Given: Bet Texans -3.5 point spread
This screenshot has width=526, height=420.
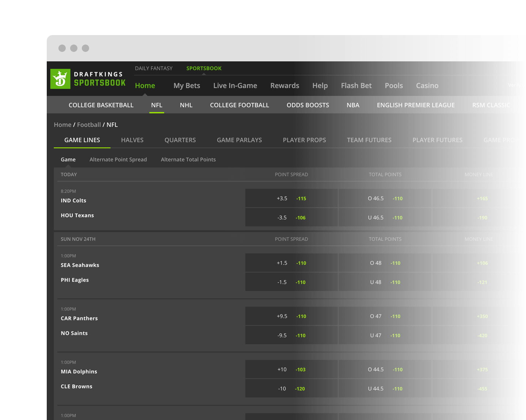Looking at the screenshot, I should click(x=291, y=217).
